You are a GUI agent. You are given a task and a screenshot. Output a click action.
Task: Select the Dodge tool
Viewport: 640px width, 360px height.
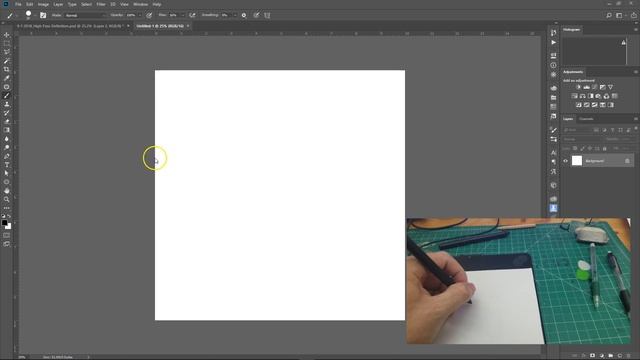tap(7, 147)
